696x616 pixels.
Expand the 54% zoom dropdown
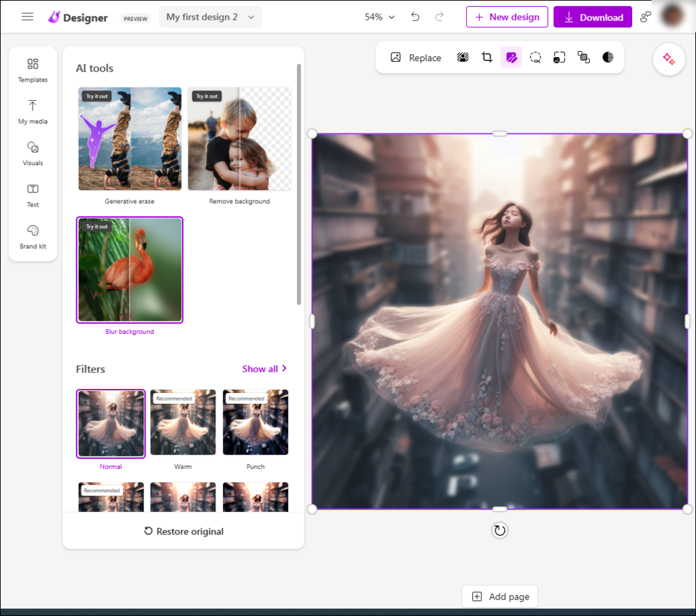click(379, 17)
